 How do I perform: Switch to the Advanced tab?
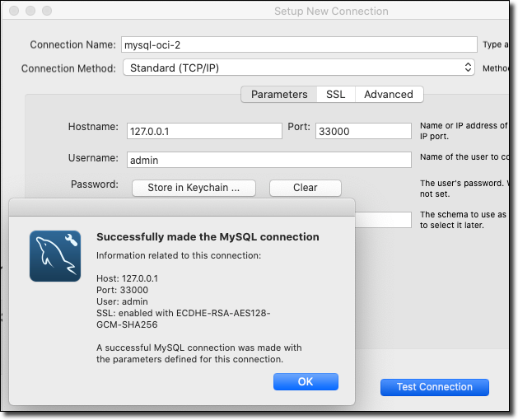pos(389,95)
